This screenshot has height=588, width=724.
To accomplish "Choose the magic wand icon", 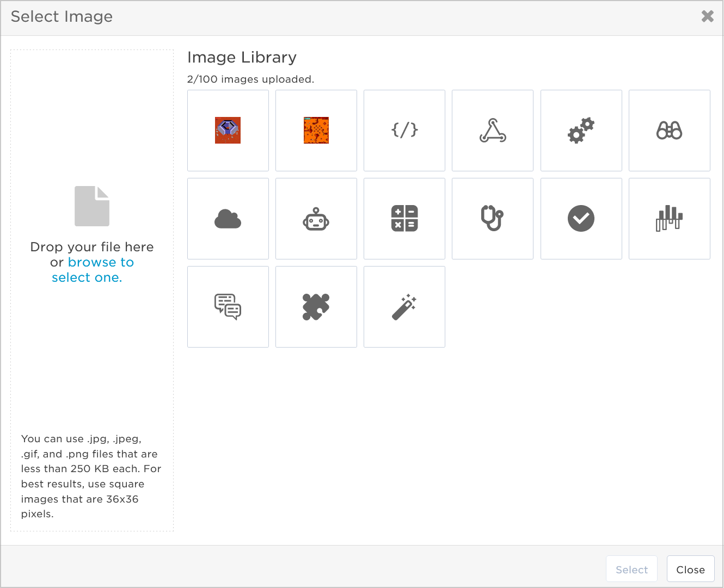I will pyautogui.click(x=404, y=307).
